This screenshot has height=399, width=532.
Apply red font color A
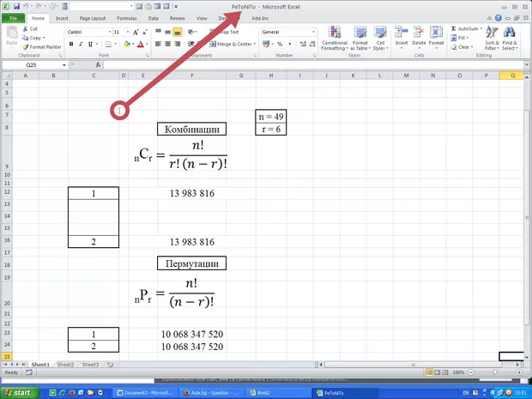coord(141,44)
